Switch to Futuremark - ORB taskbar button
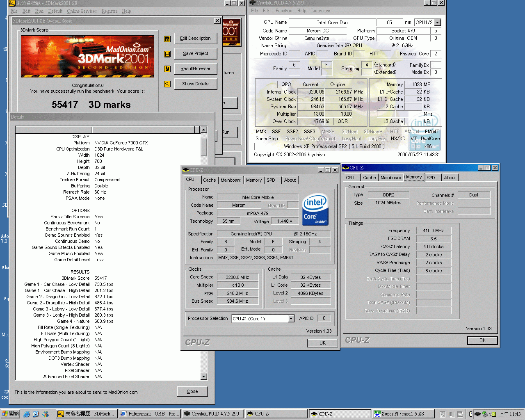This screenshot has height=420, width=525. pyautogui.click(x=149, y=414)
